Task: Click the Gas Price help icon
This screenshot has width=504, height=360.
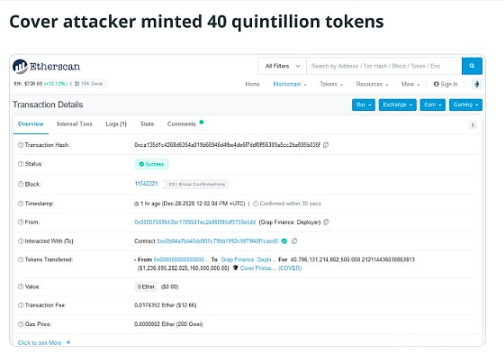Action: point(21,324)
